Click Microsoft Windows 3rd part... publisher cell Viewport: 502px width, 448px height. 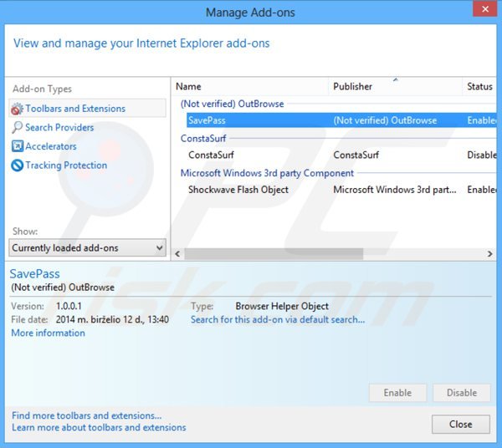(395, 190)
